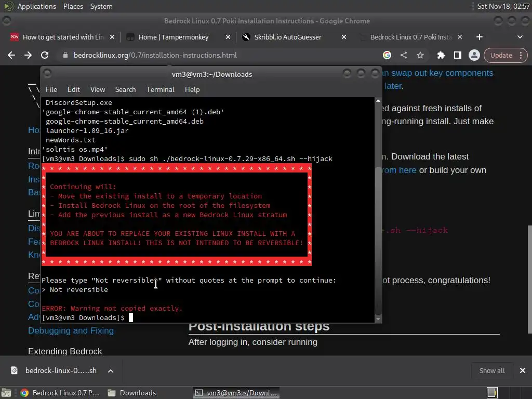
Task: Click Show all downloads
Action: 491,371
